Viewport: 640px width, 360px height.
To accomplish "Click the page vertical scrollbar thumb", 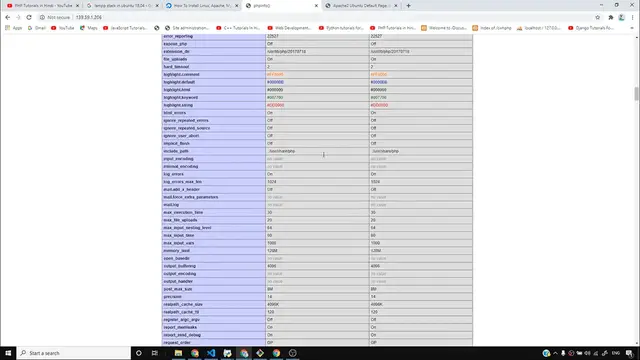I will [x=636, y=93].
